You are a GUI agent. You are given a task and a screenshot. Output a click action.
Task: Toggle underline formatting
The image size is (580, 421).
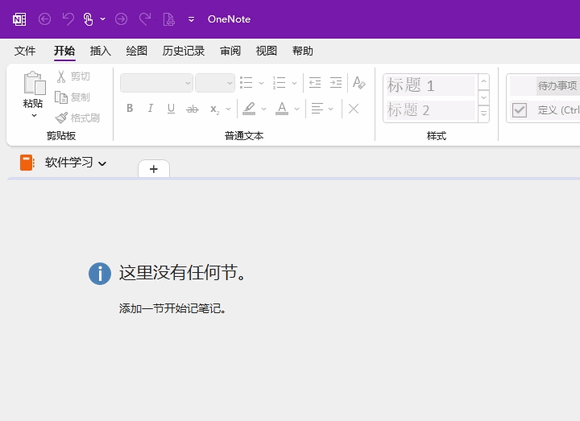click(x=171, y=109)
